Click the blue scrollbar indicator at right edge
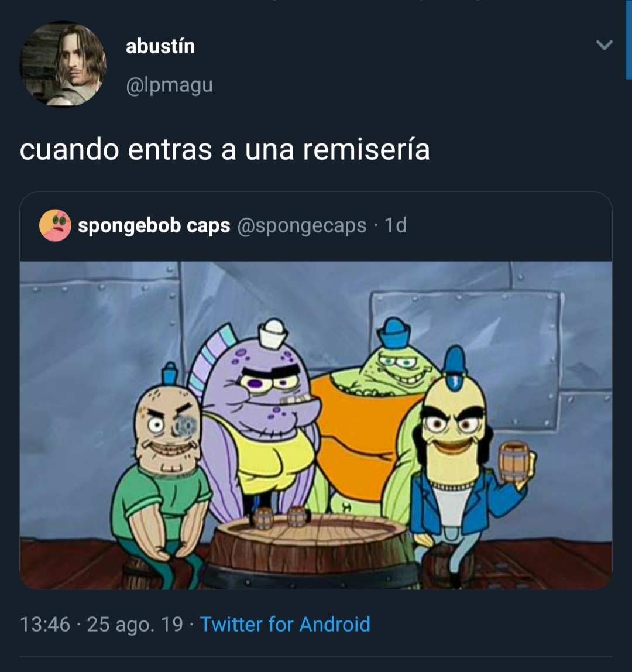This screenshot has height=672, width=632. (x=628, y=40)
